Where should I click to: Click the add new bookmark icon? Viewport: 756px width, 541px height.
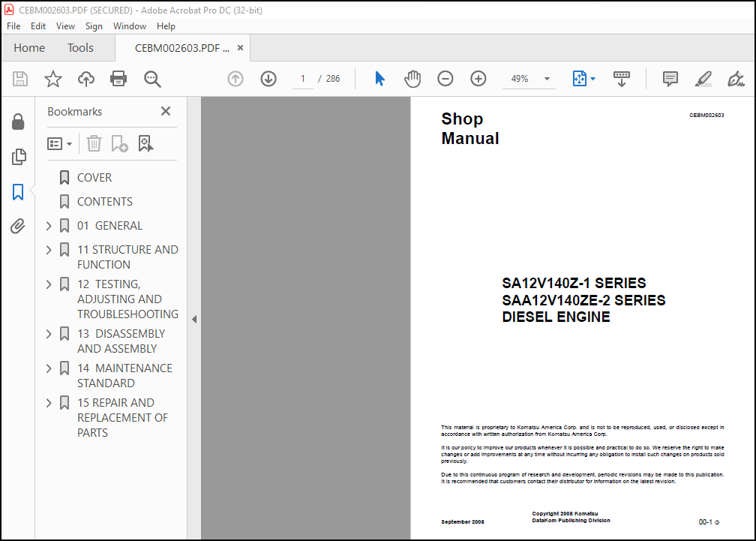[x=119, y=143]
